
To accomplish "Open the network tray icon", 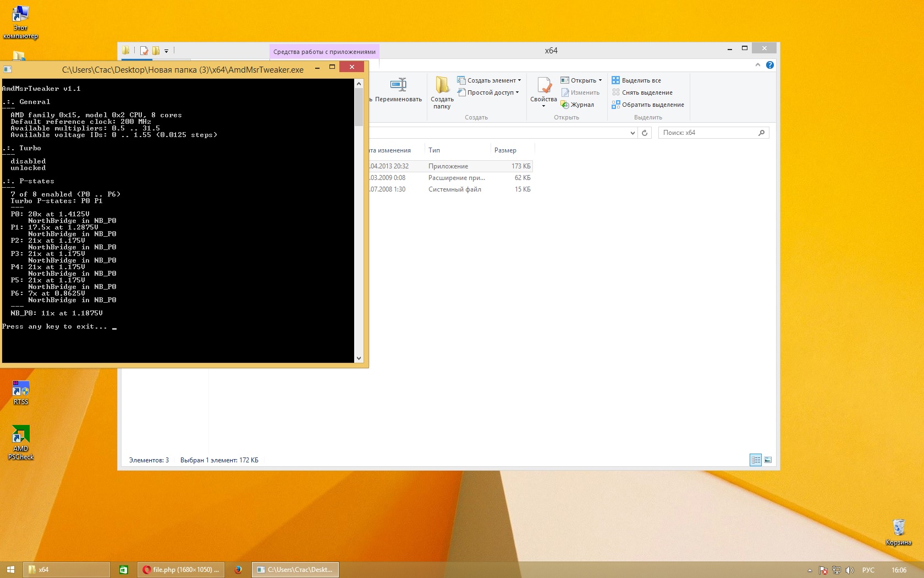I will (837, 570).
